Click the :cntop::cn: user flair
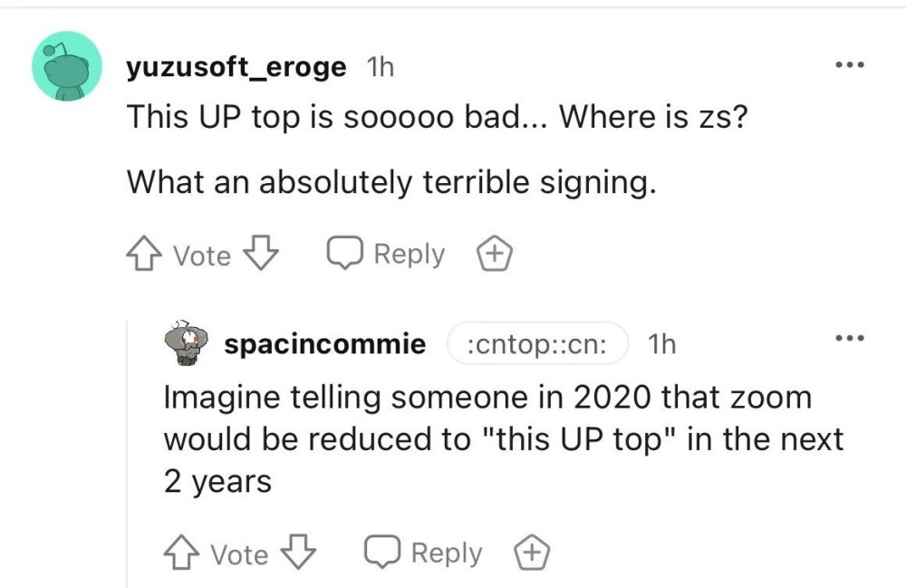Screen dimensions: 906x588 coord(538,344)
